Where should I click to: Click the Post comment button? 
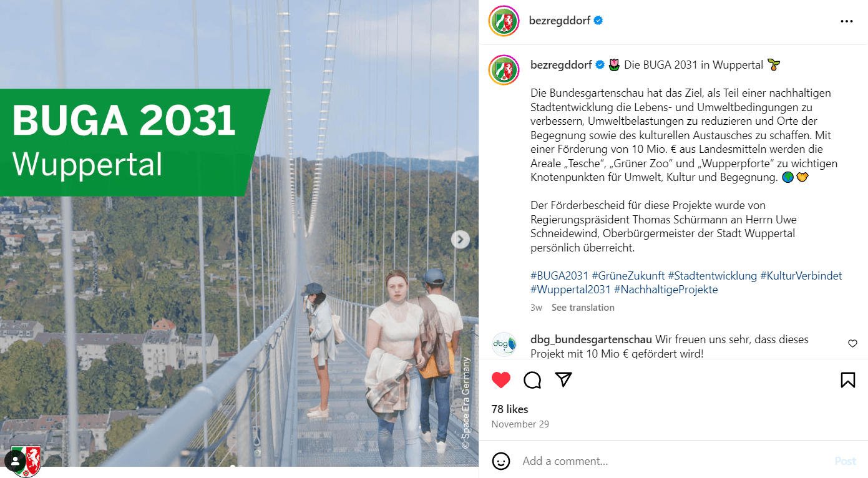point(846,461)
